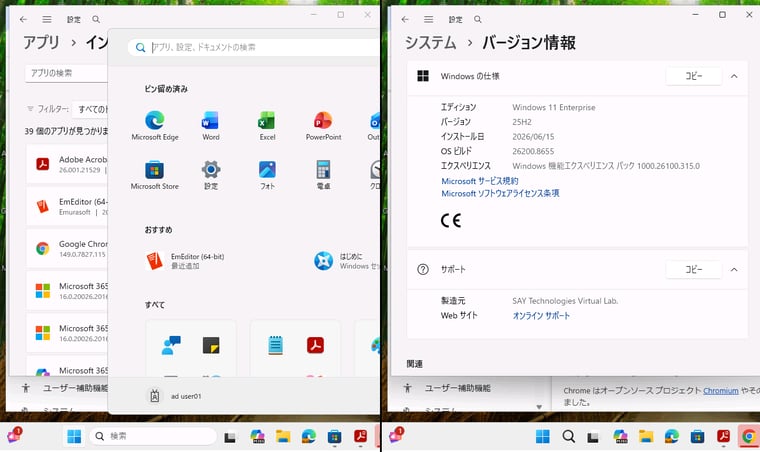Image resolution: width=760 pixels, height=452 pixels.
Task: Click the 関連 heading
Action: [x=414, y=364]
